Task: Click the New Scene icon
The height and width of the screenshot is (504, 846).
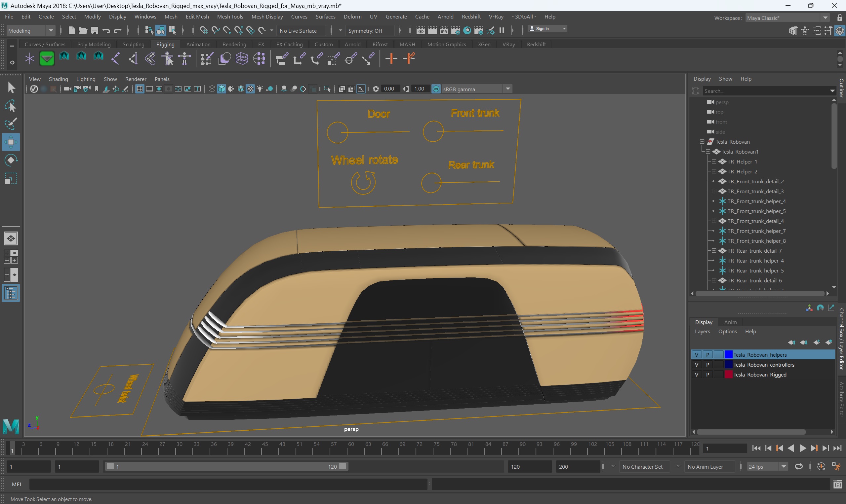Action: pyautogui.click(x=71, y=31)
